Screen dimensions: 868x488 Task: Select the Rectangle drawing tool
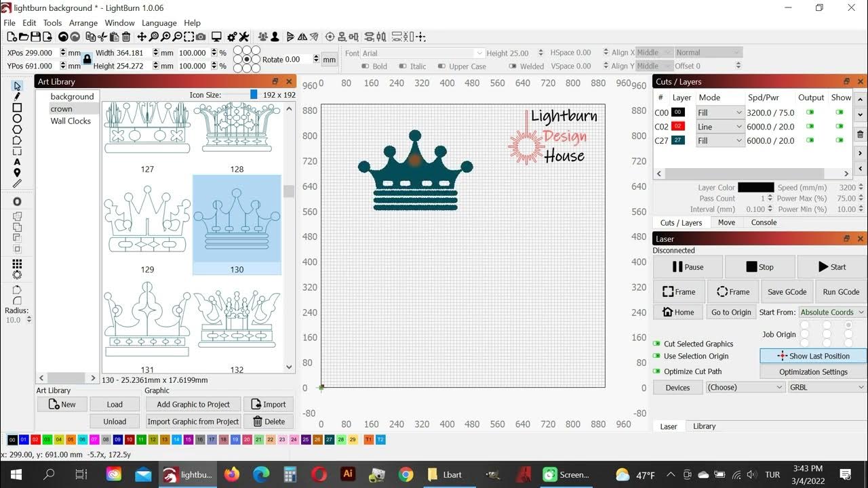[17, 108]
